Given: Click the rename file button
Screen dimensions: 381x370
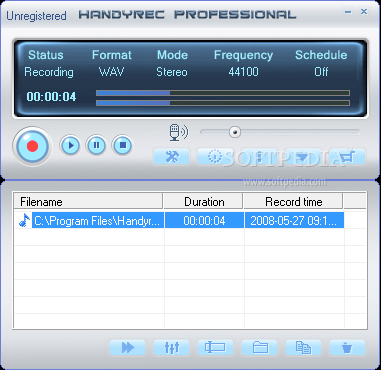Looking at the screenshot, I should tap(215, 347).
